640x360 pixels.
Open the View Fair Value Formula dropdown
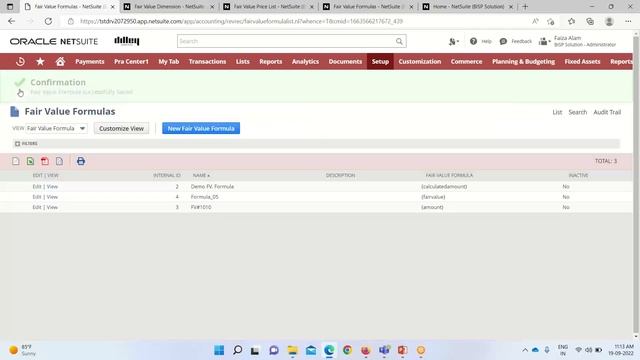(x=57, y=129)
